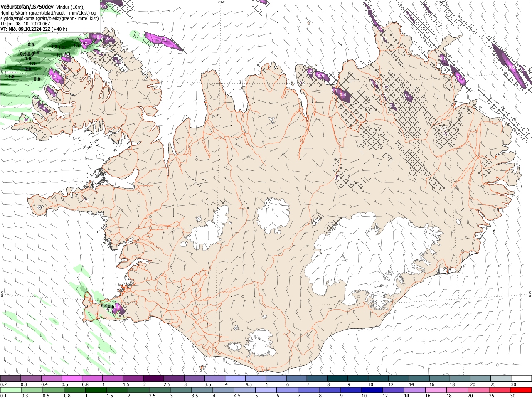Click the 15W longitude label
532x399 pixels.
click(x=440, y=2)
